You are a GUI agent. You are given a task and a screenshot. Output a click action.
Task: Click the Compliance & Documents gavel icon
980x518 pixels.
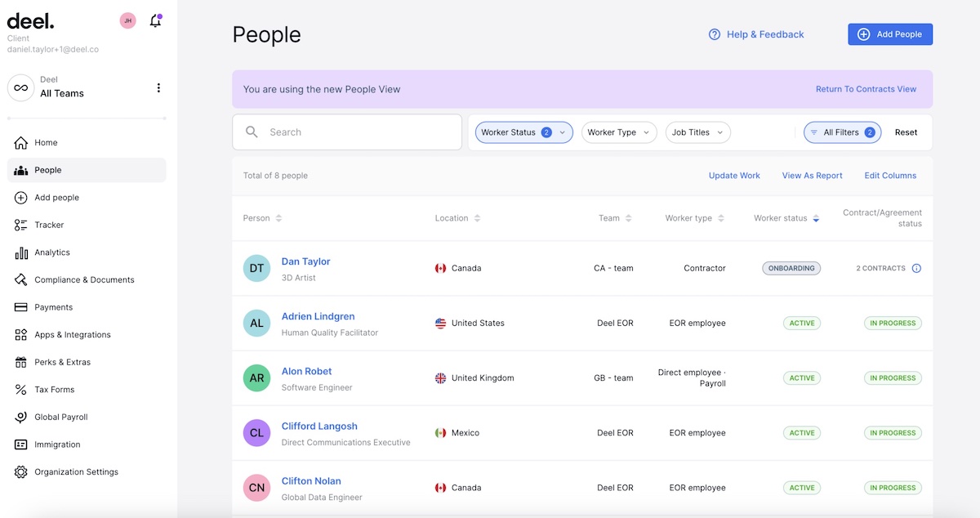pyautogui.click(x=21, y=279)
